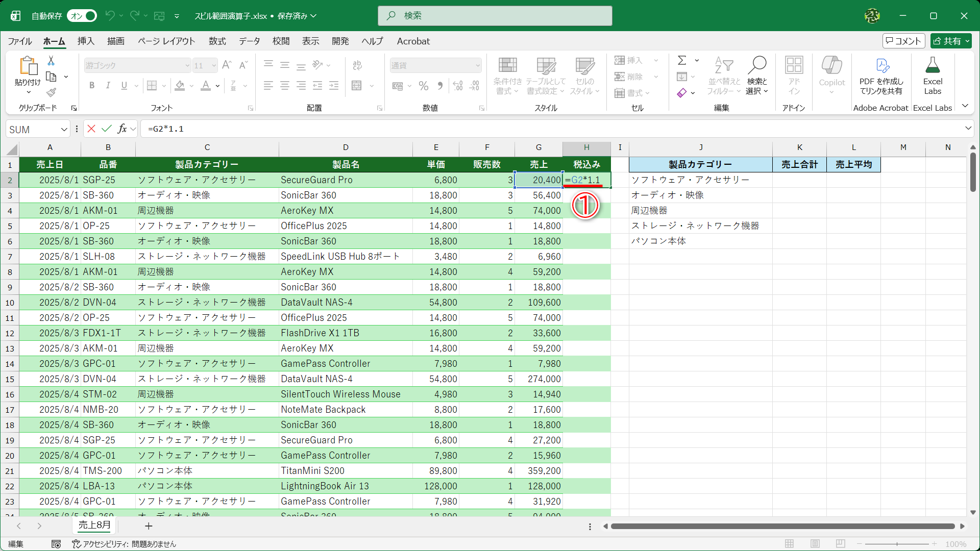
Task: Toggle the AutoSave switch off
Action: pyautogui.click(x=82, y=16)
